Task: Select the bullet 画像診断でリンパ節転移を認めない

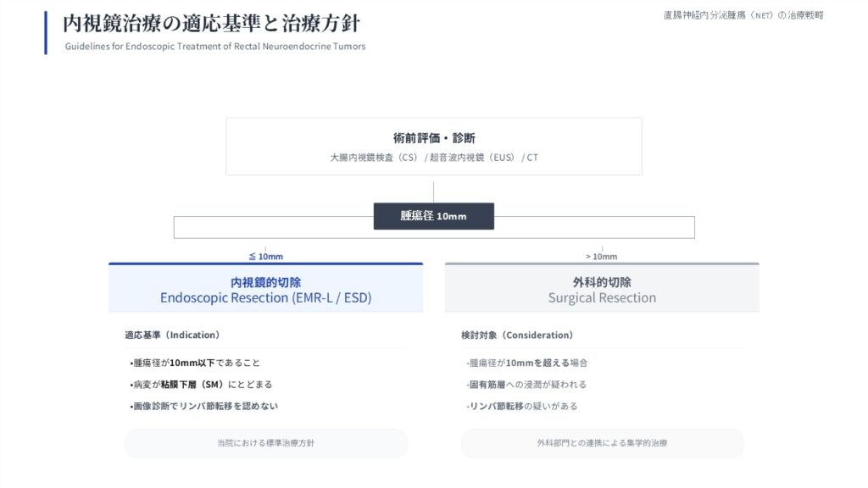Action: (203, 406)
